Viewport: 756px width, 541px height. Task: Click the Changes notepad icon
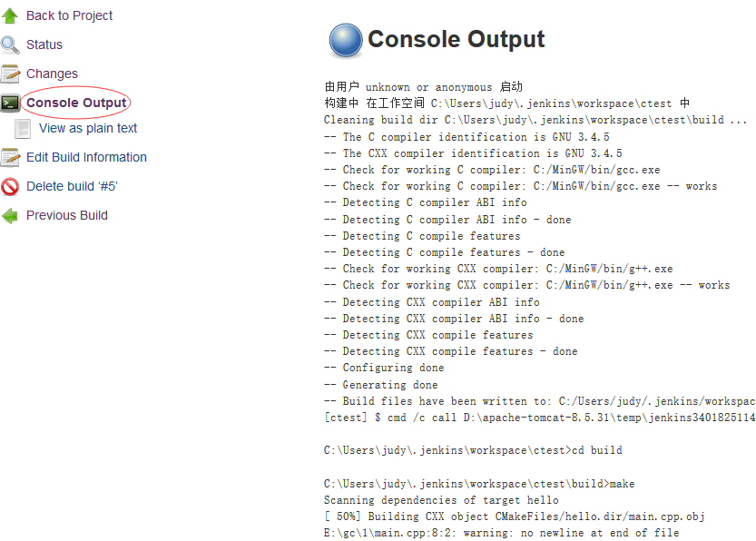(12, 73)
